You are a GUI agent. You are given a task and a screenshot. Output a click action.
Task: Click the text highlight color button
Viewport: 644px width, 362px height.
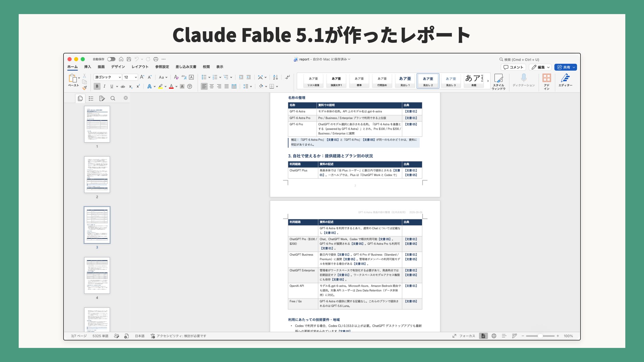click(160, 86)
